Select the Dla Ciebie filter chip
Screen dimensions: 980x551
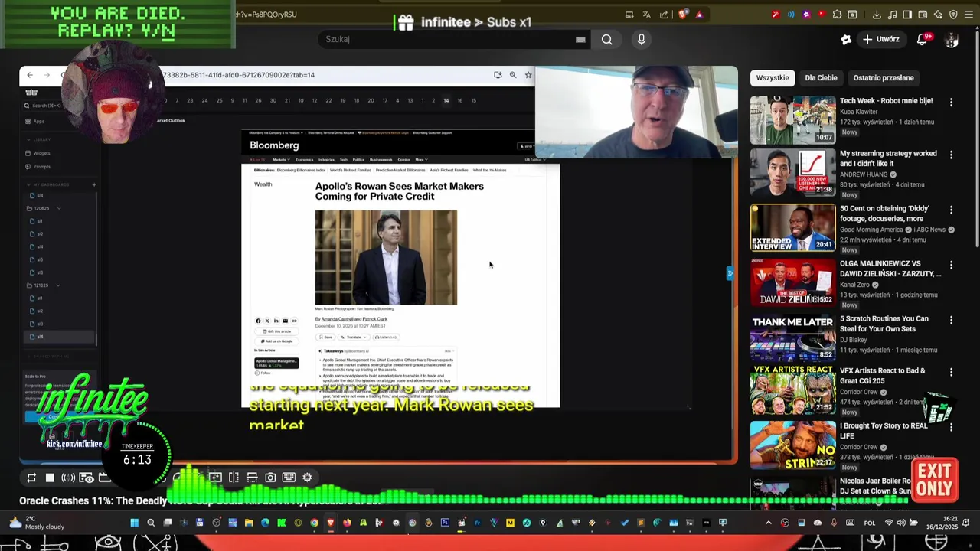tap(821, 77)
